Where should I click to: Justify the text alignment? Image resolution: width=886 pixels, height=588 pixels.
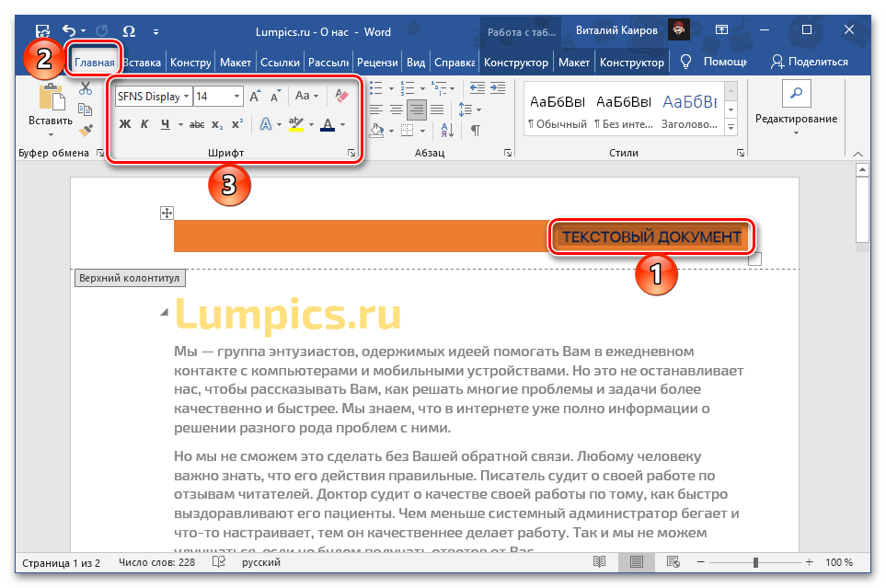coord(437,110)
